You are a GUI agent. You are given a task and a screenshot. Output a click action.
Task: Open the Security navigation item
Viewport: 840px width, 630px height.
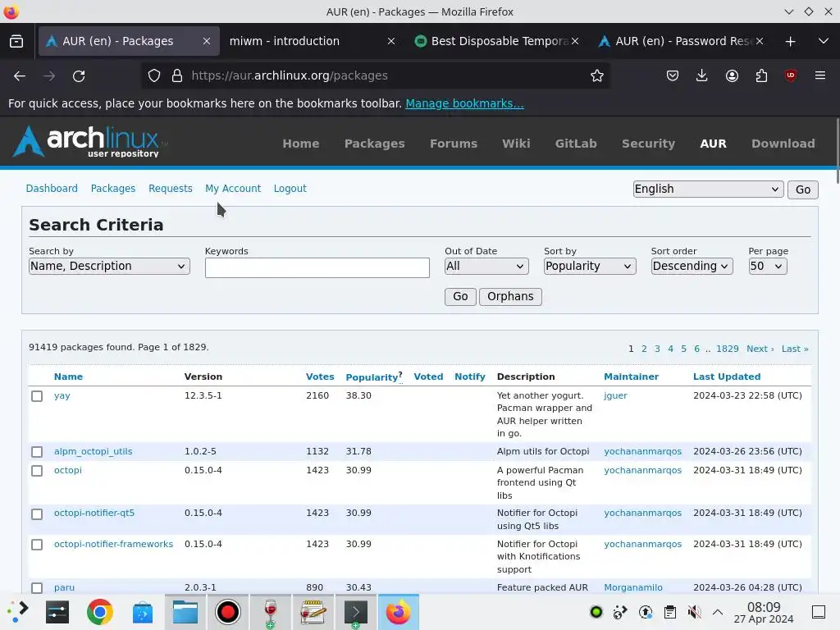coord(648,144)
